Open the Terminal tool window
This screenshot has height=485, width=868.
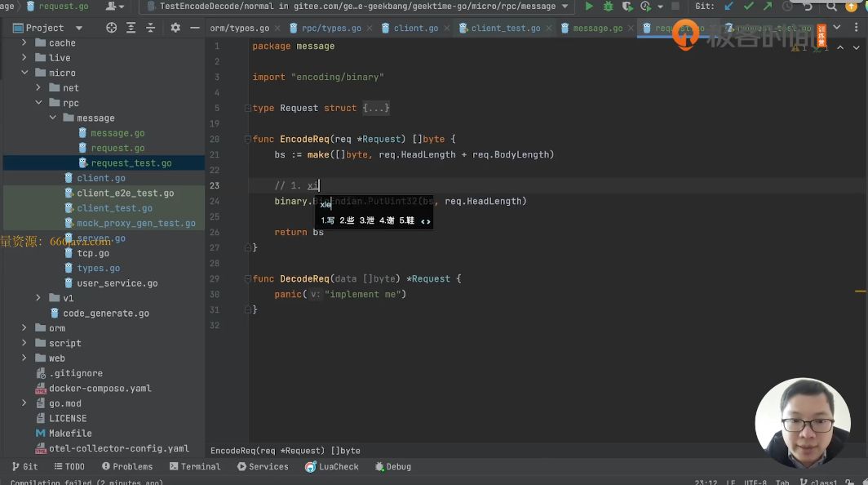(195, 466)
